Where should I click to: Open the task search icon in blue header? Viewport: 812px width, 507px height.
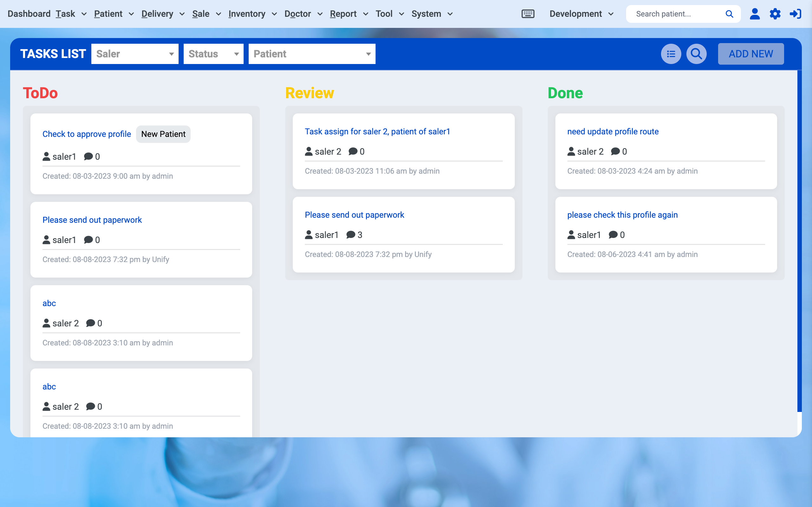click(696, 54)
